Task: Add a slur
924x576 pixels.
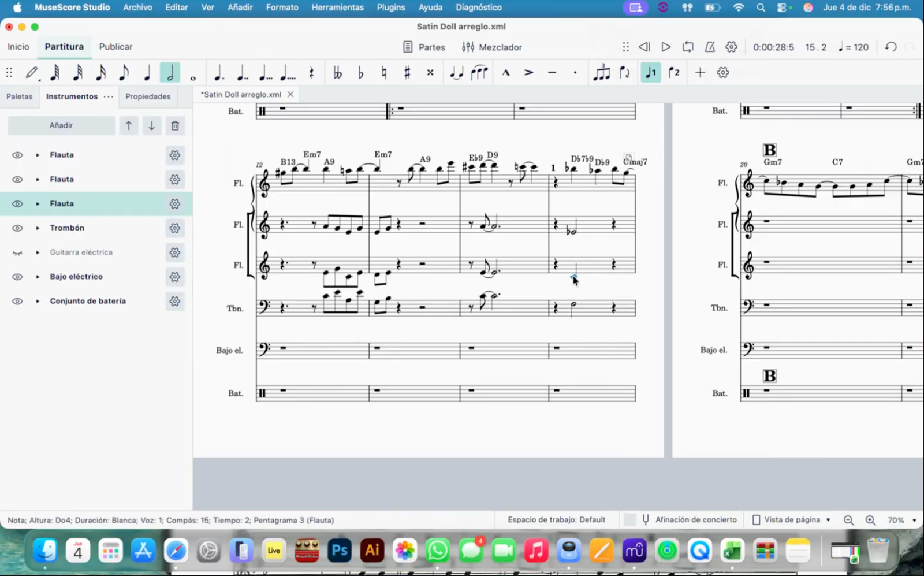Action: pos(479,73)
